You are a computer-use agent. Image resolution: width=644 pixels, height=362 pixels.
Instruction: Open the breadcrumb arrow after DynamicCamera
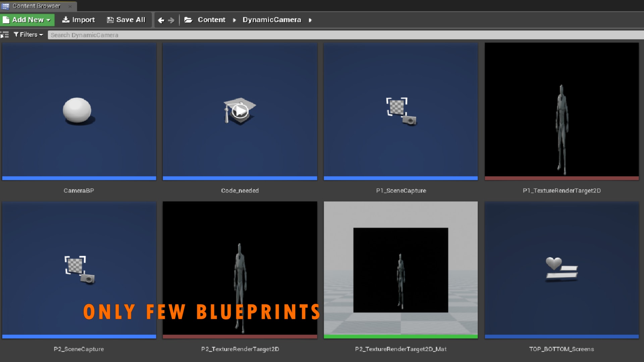[310, 20]
